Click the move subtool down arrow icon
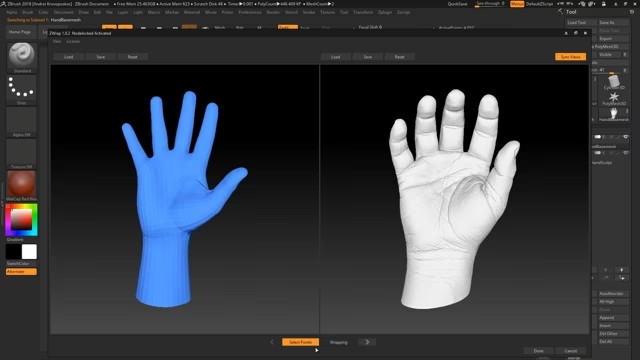Screen dimensions: 640x360 622,270
